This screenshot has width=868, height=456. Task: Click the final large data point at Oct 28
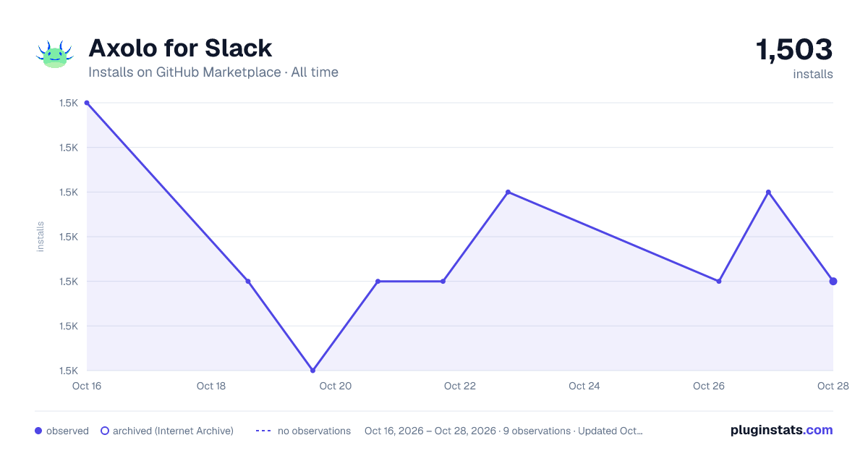[833, 281]
